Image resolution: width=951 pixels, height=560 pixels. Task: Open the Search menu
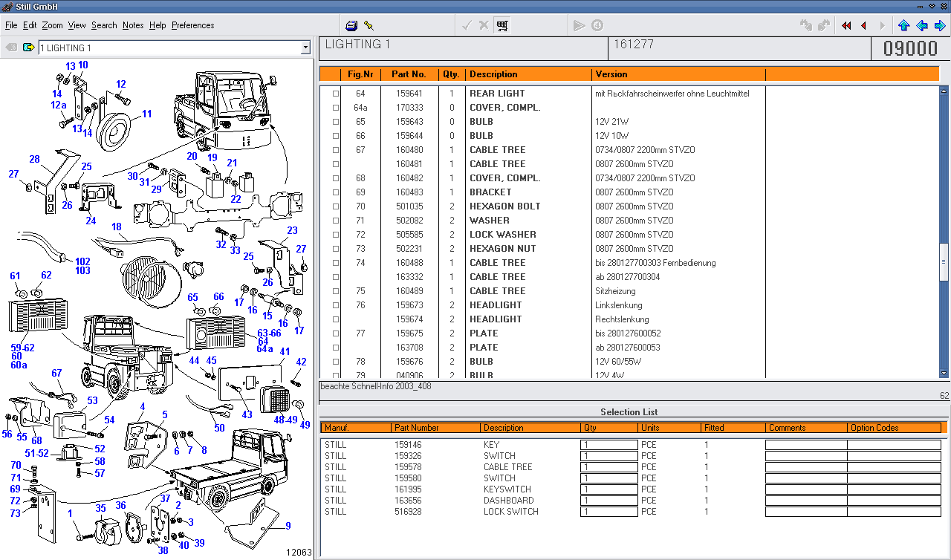(x=104, y=25)
